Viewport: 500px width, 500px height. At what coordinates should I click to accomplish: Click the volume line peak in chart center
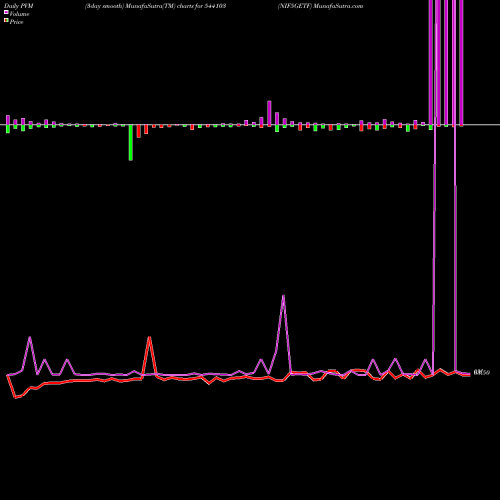(283, 296)
